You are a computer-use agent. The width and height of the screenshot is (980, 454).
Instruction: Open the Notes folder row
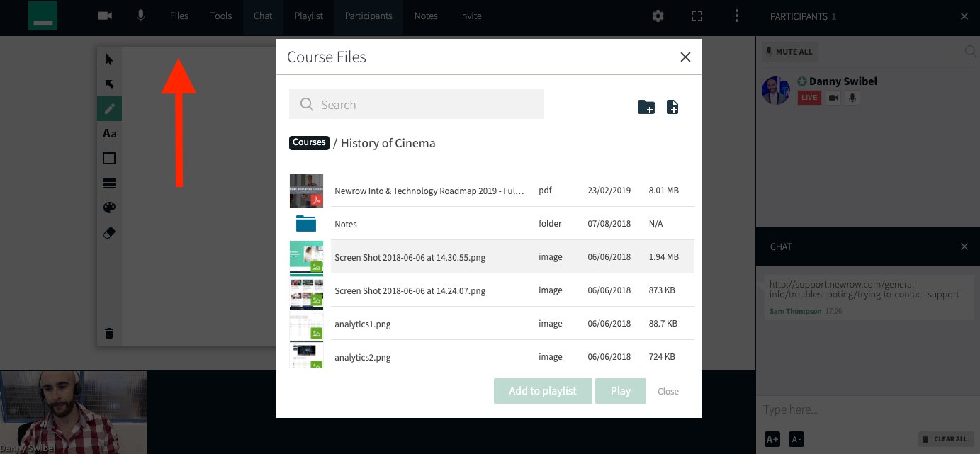click(x=492, y=224)
